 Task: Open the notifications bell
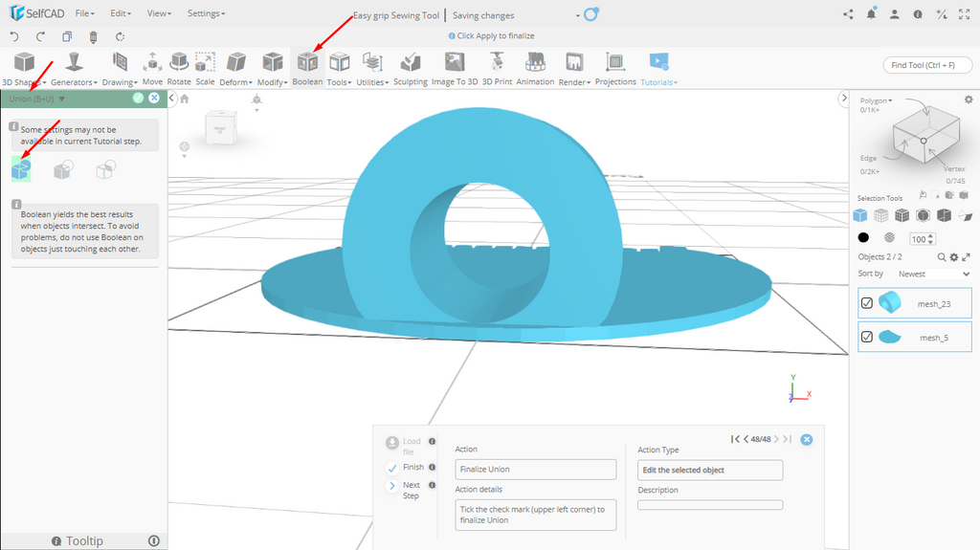tap(871, 13)
